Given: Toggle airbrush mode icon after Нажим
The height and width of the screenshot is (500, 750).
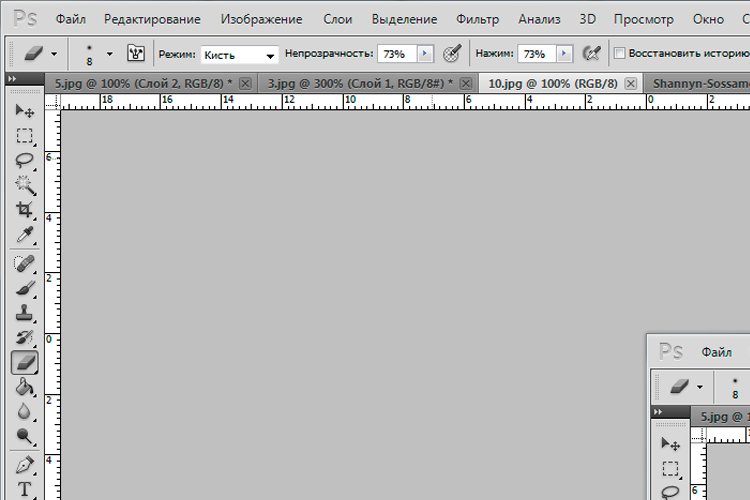Looking at the screenshot, I should [x=592, y=53].
